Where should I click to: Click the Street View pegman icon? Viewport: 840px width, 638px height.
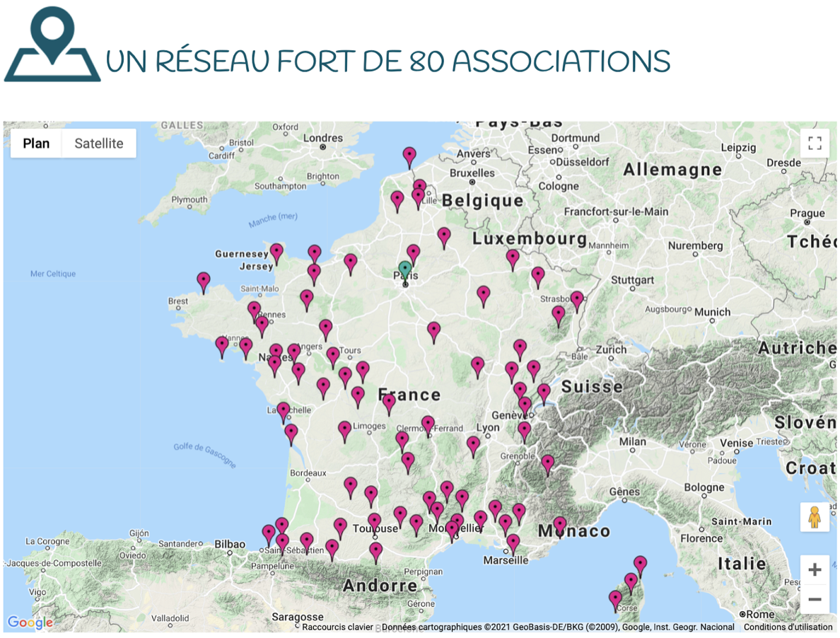[815, 517]
